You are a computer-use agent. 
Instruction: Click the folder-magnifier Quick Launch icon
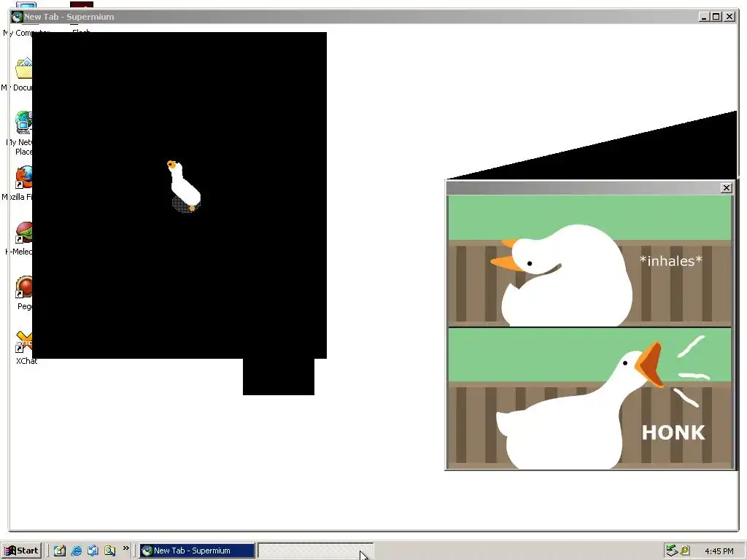(x=109, y=551)
